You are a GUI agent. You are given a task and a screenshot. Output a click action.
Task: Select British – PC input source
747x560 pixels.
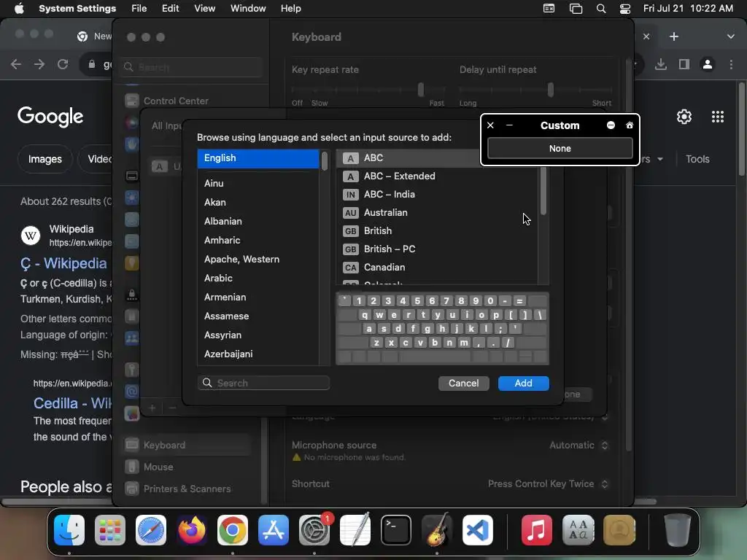pos(438,249)
